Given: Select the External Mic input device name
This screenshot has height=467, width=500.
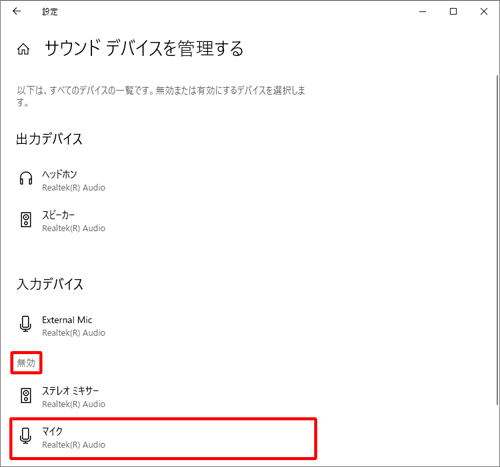Looking at the screenshot, I should click(67, 320).
